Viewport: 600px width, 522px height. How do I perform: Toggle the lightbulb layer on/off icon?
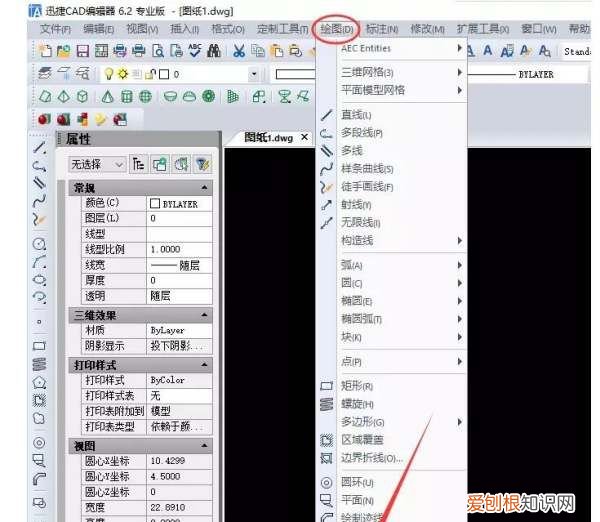pos(109,73)
